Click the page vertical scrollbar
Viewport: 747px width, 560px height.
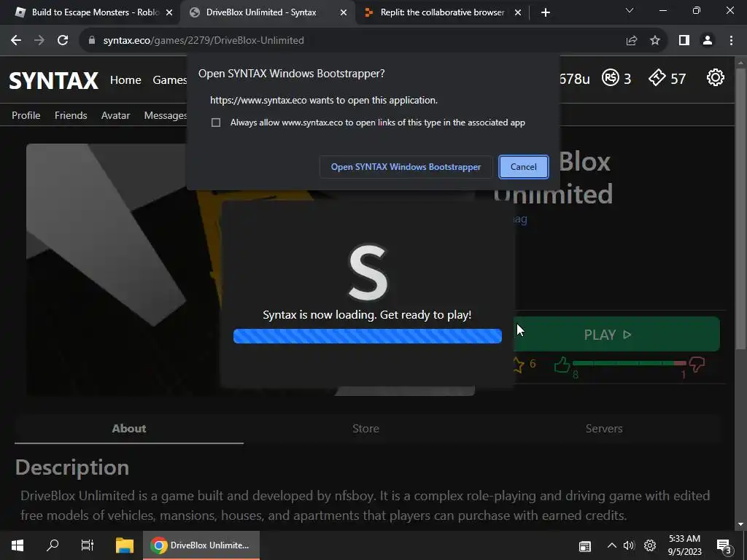click(x=740, y=208)
